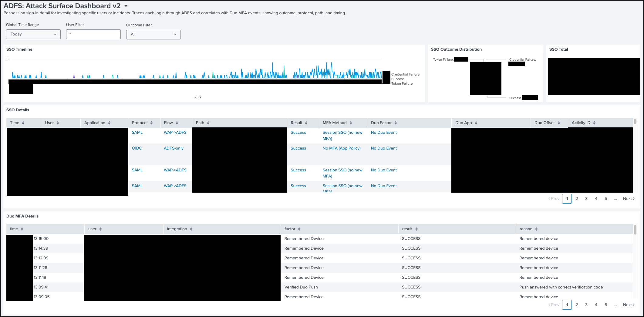Click the SSO Total panel title

pos(558,49)
